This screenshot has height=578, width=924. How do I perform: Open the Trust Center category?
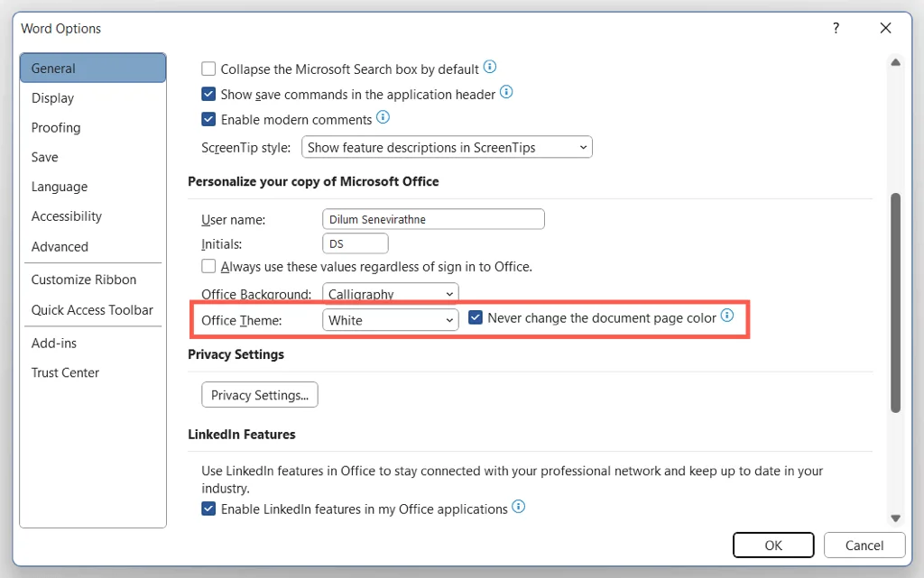pyautogui.click(x=93, y=372)
